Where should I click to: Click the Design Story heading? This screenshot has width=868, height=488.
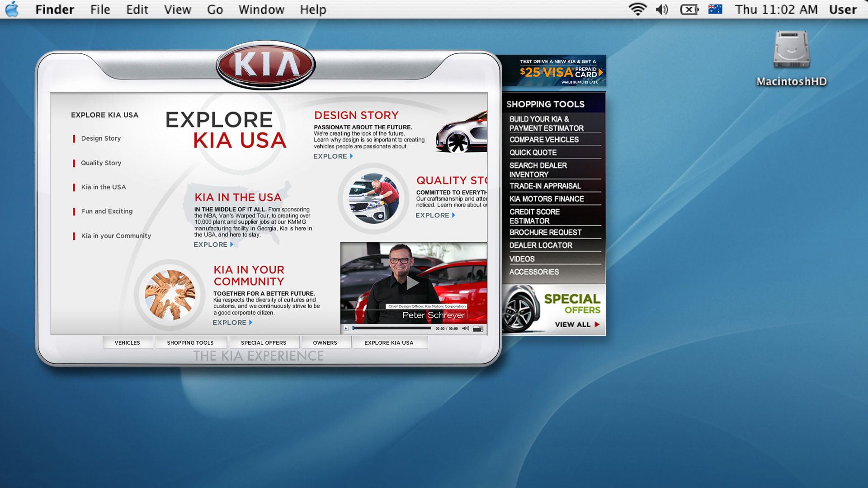[x=356, y=116]
